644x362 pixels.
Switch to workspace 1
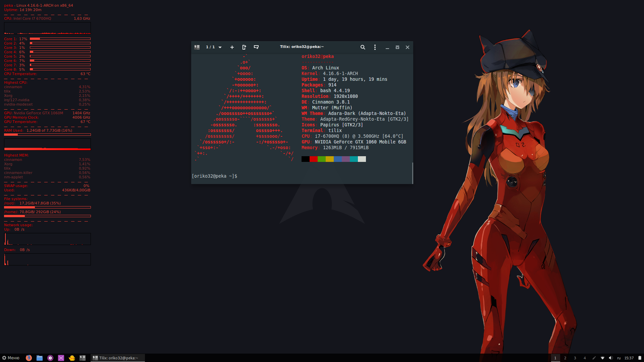[x=555, y=358]
